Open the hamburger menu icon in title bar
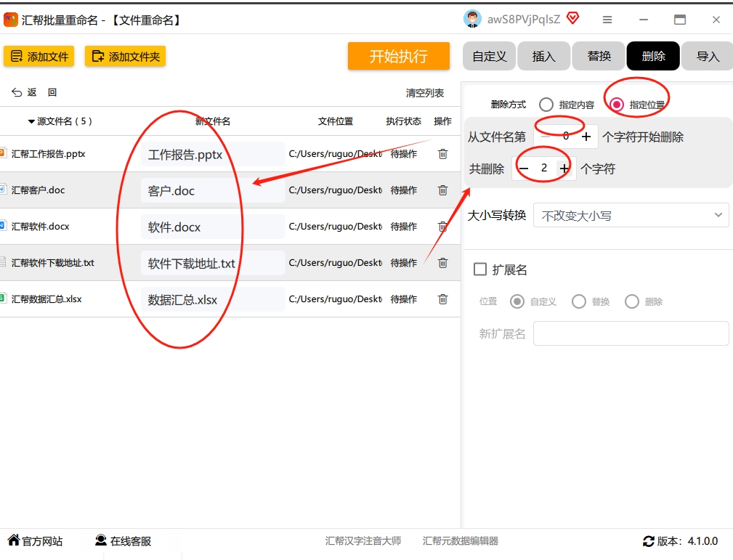 pyautogui.click(x=607, y=20)
